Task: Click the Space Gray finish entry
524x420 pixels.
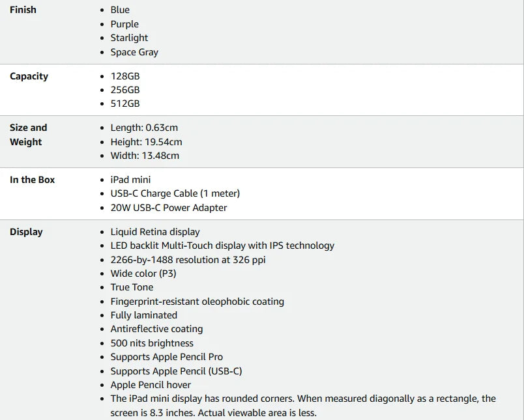Action: click(x=134, y=52)
